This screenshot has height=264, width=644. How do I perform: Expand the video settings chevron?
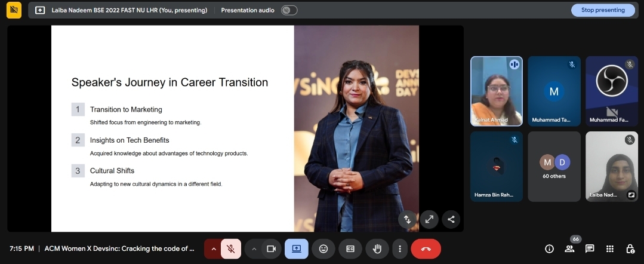tap(254, 248)
